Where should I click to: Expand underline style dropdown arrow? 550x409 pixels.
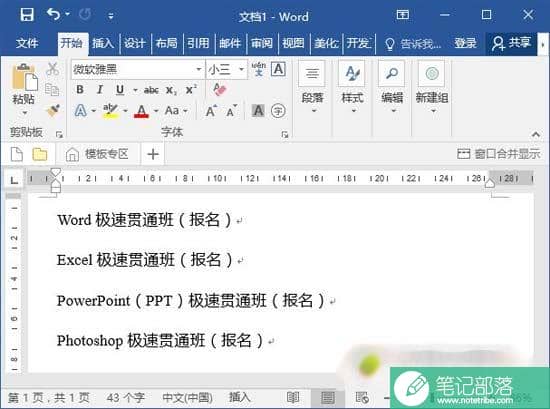(135, 90)
